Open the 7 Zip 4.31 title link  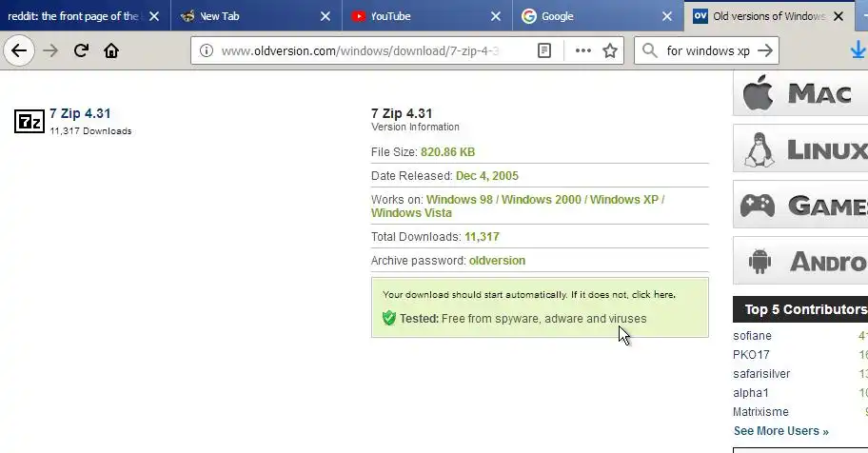pos(80,113)
